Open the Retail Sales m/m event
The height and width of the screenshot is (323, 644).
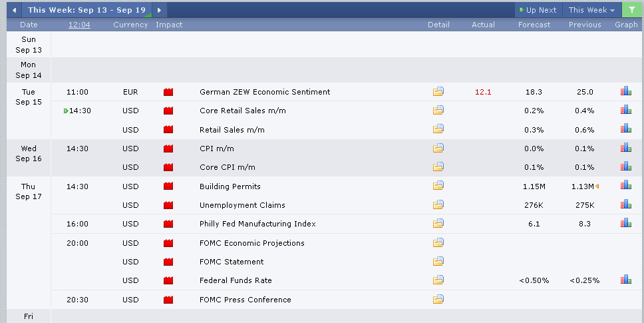[232, 130]
